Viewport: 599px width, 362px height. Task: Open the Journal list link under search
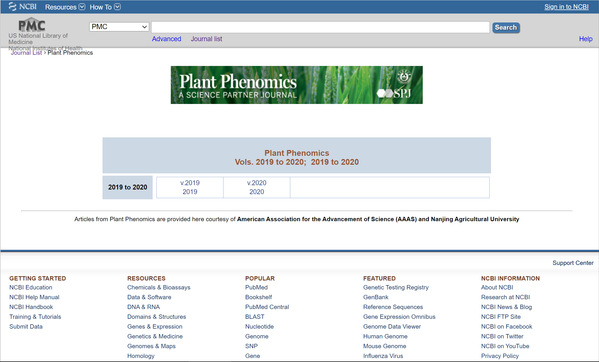[206, 39]
